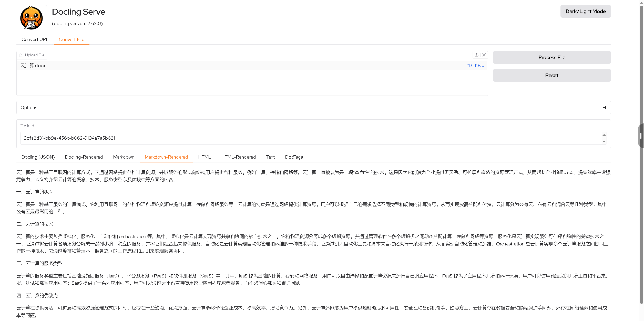Click the Upload File icon button
The height and width of the screenshot is (321, 644).
point(32,55)
